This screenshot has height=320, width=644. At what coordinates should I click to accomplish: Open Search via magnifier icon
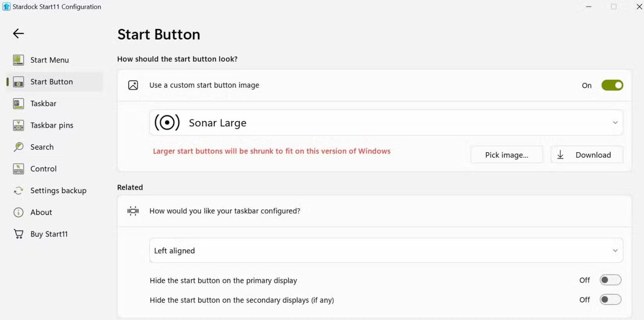tap(18, 147)
